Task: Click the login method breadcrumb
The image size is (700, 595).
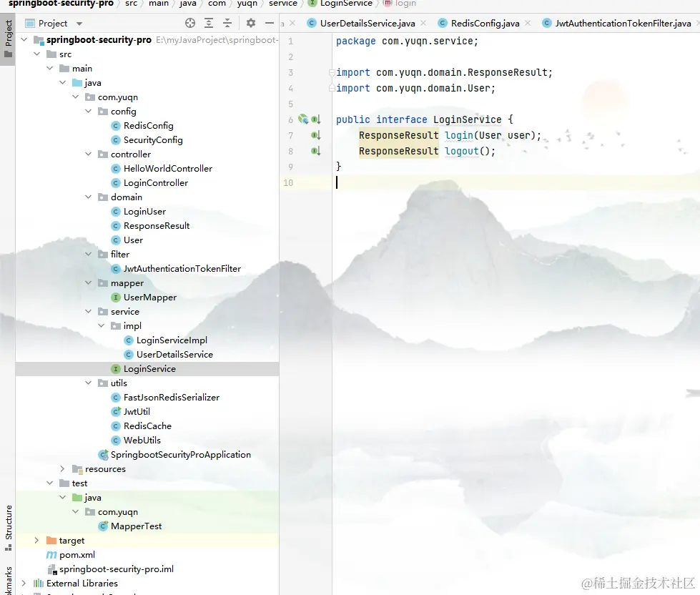Action: tap(400, 4)
